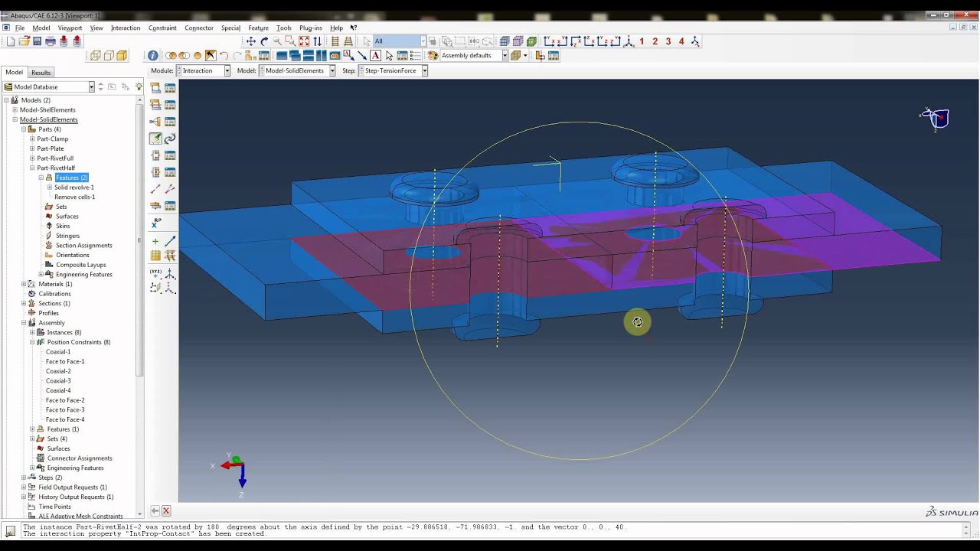The width and height of the screenshot is (980, 551).
Task: Click the Save model database icon
Action: pyautogui.click(x=37, y=41)
